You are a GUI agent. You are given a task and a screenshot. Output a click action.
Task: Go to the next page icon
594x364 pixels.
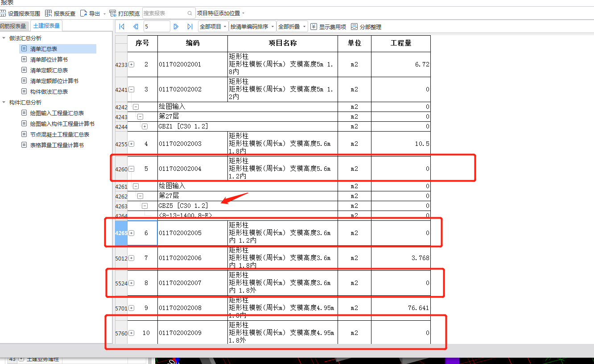coord(176,27)
